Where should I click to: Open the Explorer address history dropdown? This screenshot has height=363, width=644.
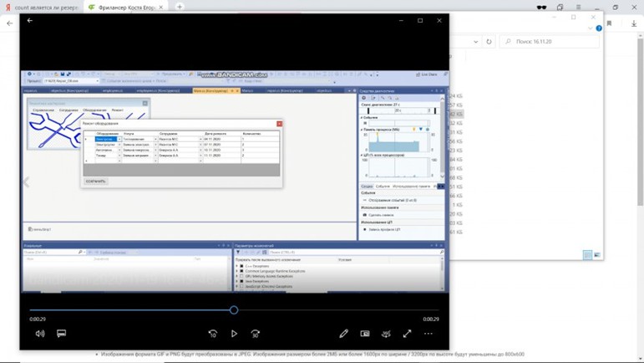click(475, 42)
